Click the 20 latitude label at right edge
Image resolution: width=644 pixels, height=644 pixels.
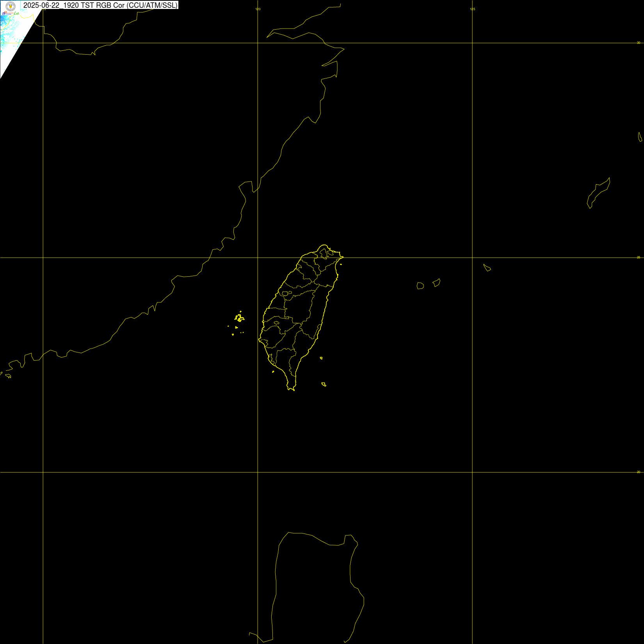[639, 472]
